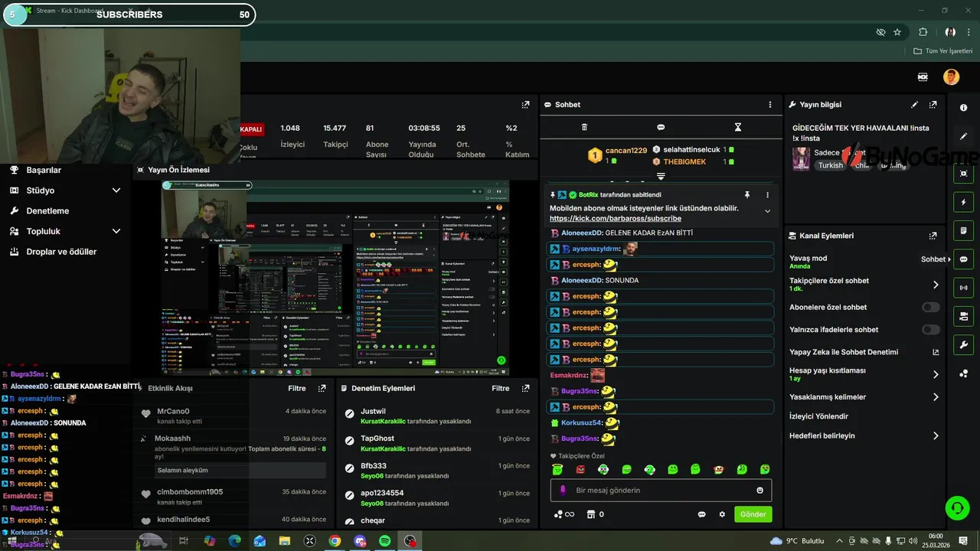The image size is (980, 551).
Task: Click the broadcast signal icon in right sidebar
Action: (963, 288)
